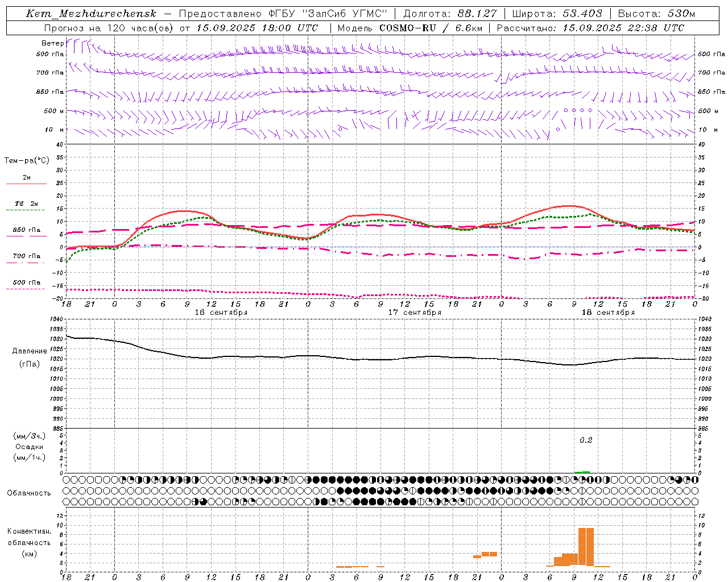Click the 16 сентября date label
This screenshot has height=582, width=728.
pyautogui.click(x=221, y=313)
